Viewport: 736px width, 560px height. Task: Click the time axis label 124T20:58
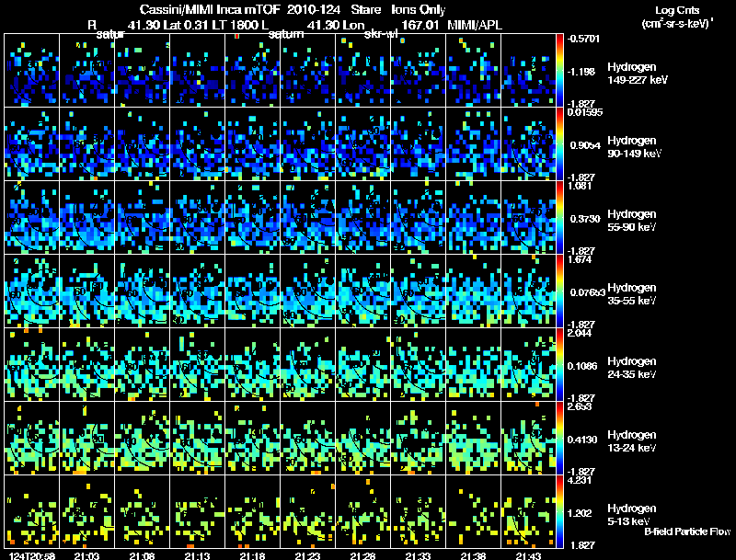32,555
